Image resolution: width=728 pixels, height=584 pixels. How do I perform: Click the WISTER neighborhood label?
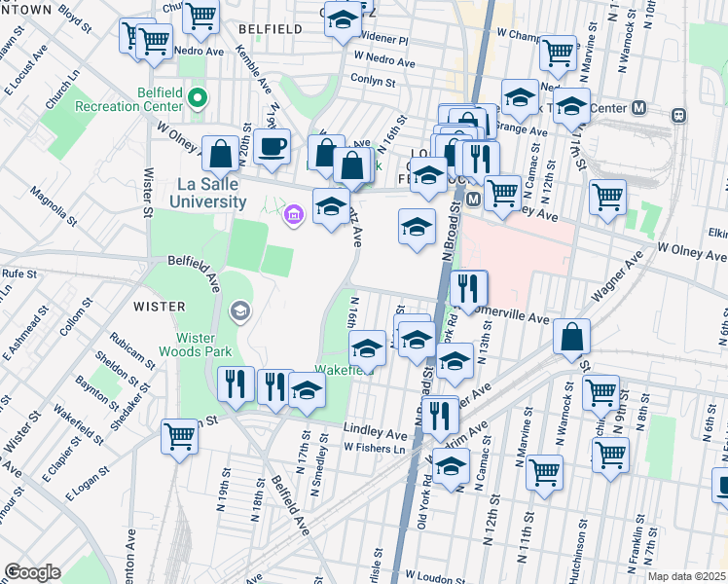tap(160, 307)
